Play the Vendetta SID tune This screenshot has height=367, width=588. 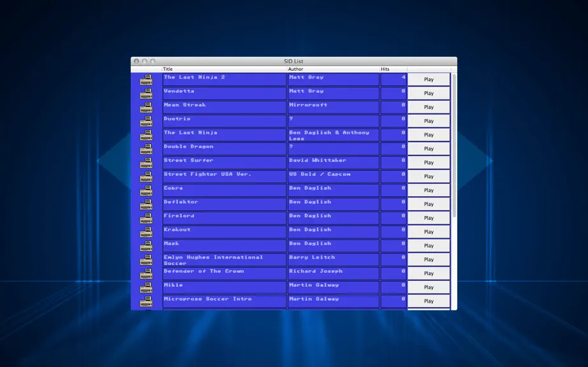click(429, 93)
